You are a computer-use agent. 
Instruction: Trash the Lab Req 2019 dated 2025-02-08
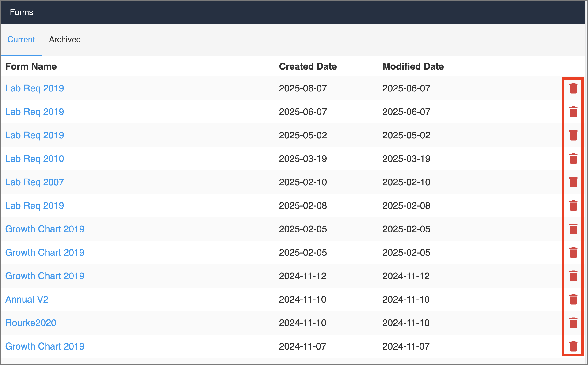573,206
